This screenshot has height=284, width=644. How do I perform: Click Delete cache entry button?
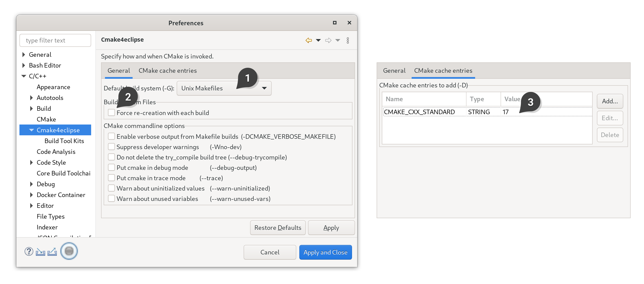610,135
